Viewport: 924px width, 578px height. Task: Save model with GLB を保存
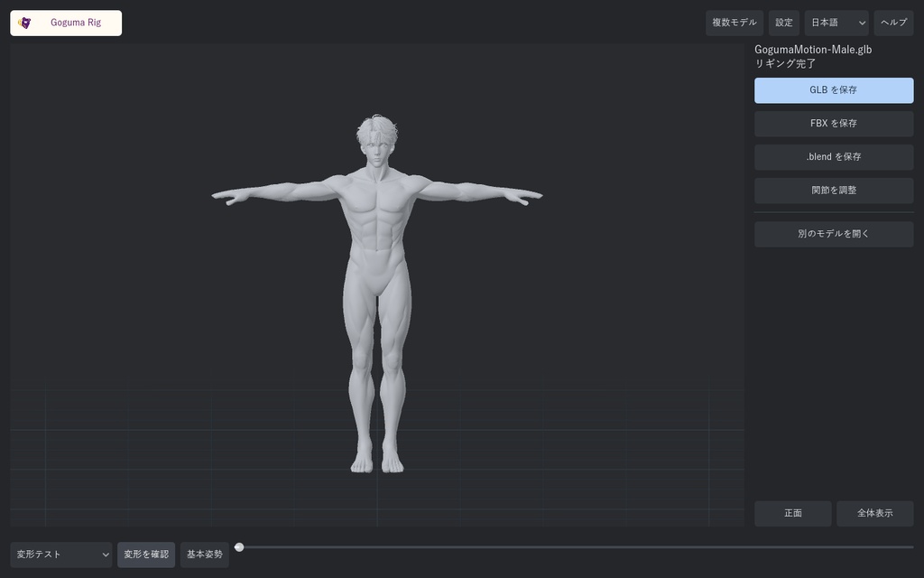click(x=834, y=90)
